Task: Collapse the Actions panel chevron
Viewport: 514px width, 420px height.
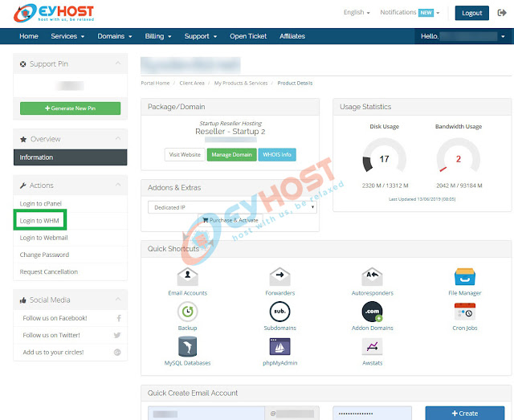Action: click(118, 185)
